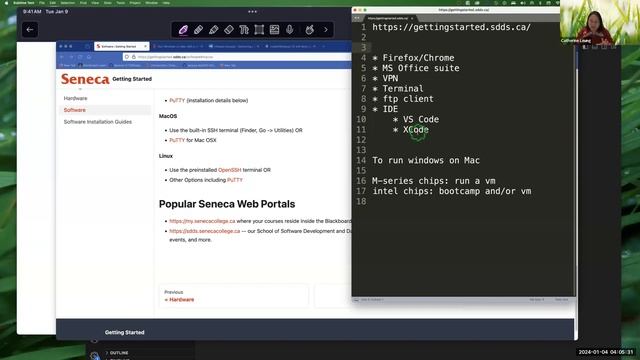Open the OpenSSH link

(229, 170)
